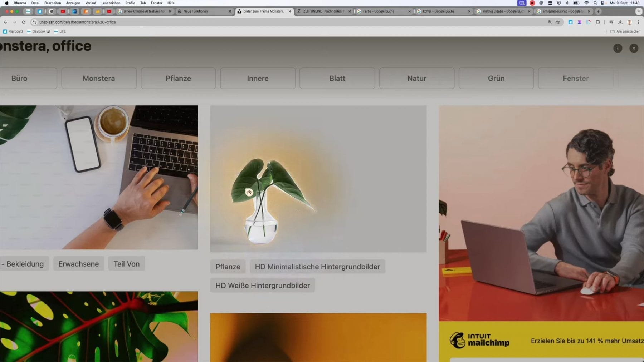This screenshot has height=362, width=644.
Task: Open the macOS Wi-Fi status icon
Action: tap(586, 3)
